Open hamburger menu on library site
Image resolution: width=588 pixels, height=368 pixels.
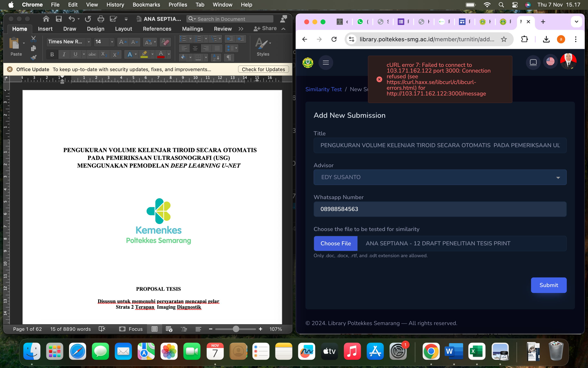point(326,63)
